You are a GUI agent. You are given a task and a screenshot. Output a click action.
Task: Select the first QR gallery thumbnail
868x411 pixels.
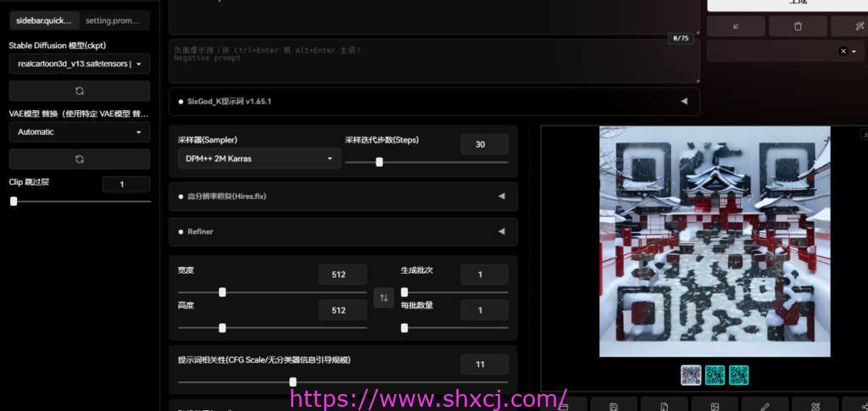point(691,375)
